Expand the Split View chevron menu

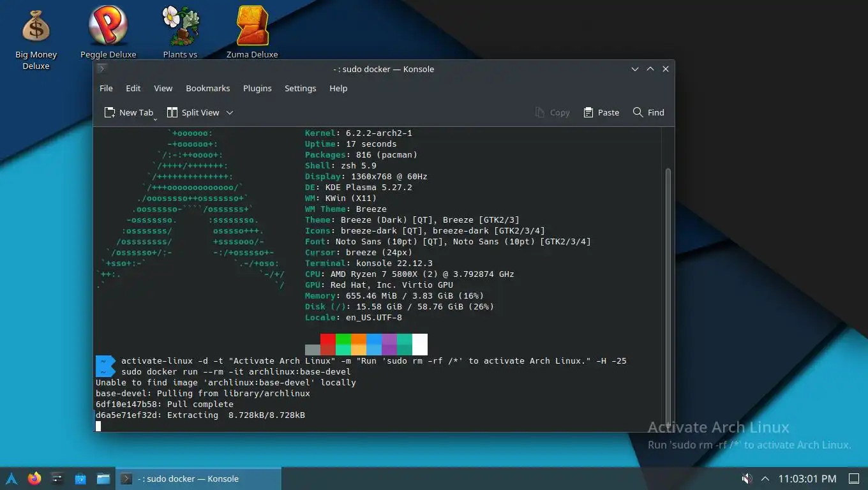pos(230,112)
